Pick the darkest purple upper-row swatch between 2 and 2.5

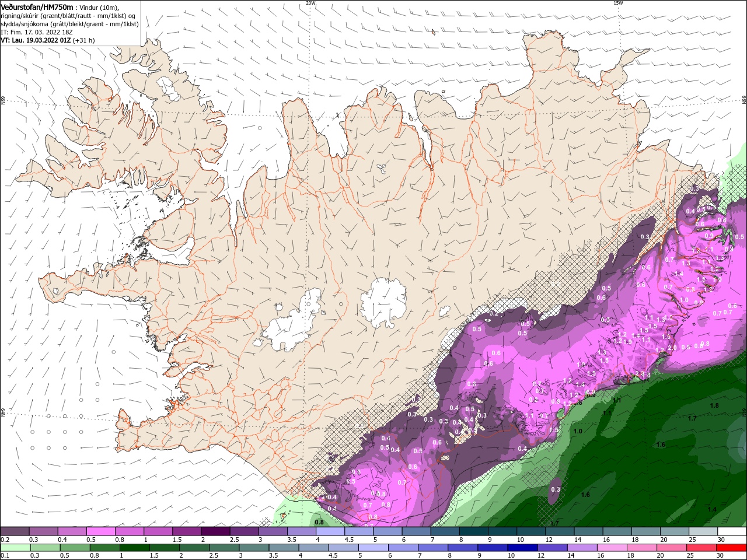point(215,531)
